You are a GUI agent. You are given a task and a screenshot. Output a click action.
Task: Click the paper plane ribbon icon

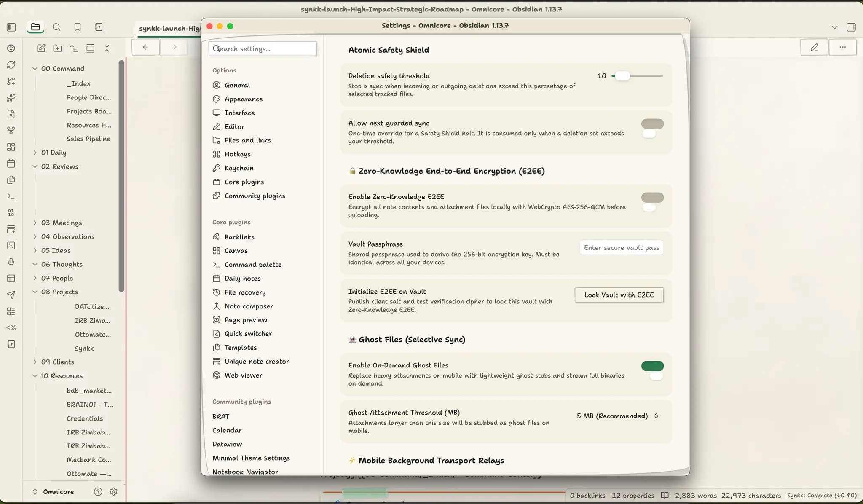(x=11, y=295)
